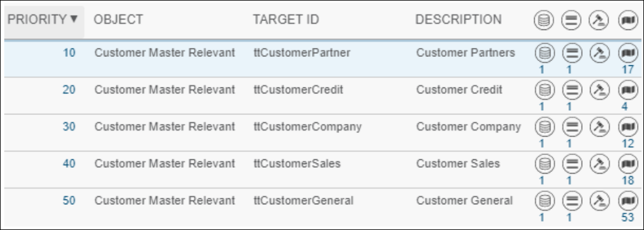Image resolution: width=644 pixels, height=230 pixels.
Task: Sort by TARGET ID column header
Action: (286, 19)
